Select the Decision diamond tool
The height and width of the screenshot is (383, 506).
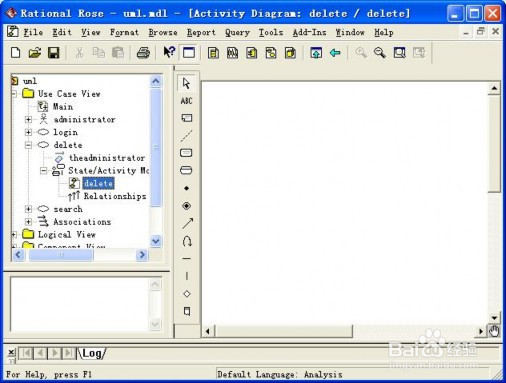coord(187,294)
